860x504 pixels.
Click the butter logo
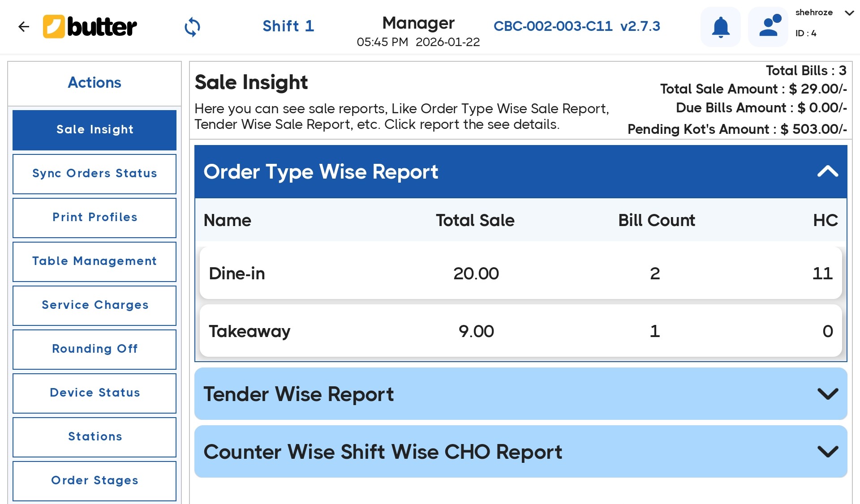point(89,26)
